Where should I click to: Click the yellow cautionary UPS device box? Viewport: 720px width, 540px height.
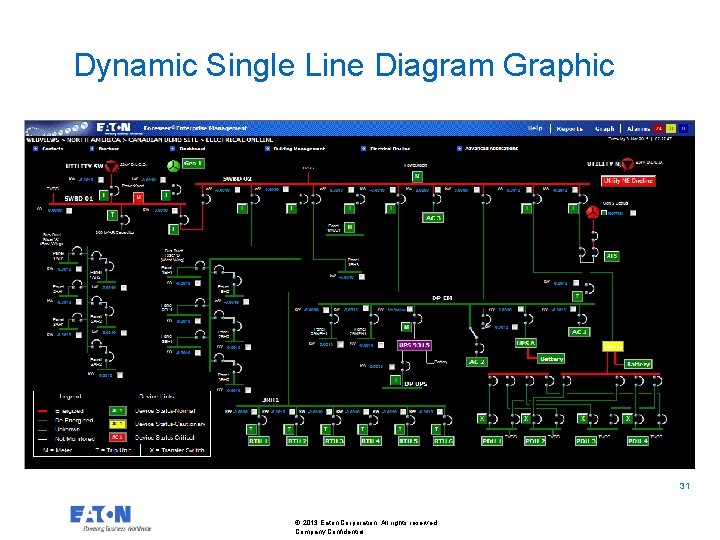click(613, 346)
